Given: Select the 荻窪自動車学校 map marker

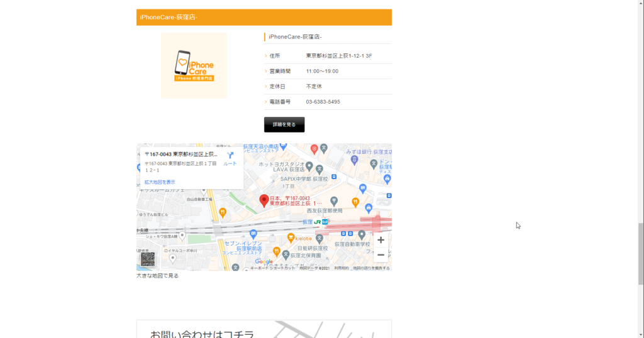Looking at the screenshot, I should 362,235.
